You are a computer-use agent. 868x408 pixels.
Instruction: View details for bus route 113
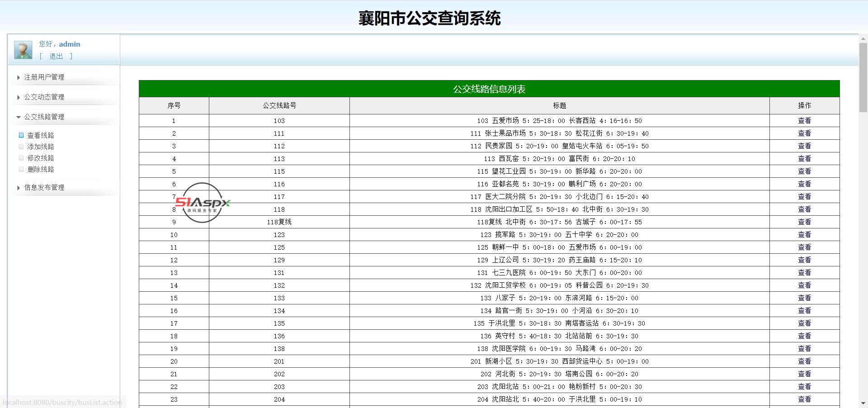(x=805, y=159)
